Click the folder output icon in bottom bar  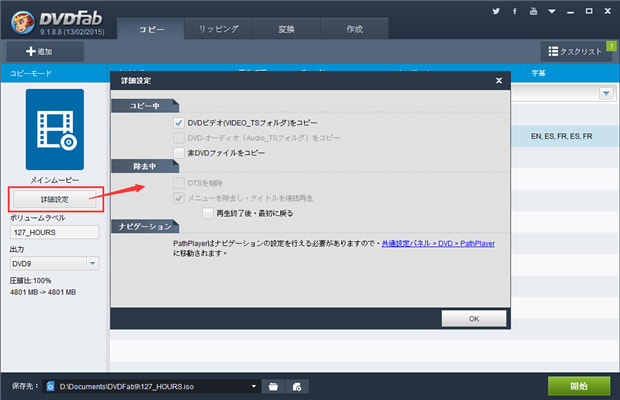click(x=273, y=387)
